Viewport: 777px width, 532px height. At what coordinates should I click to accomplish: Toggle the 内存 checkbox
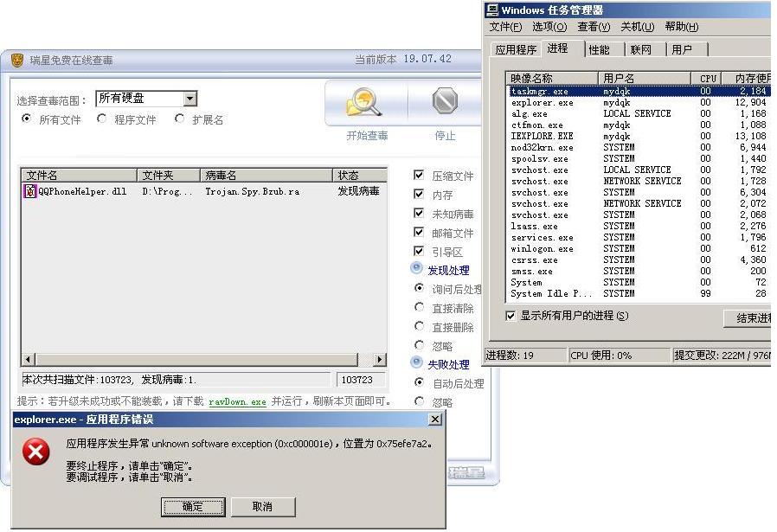419,194
